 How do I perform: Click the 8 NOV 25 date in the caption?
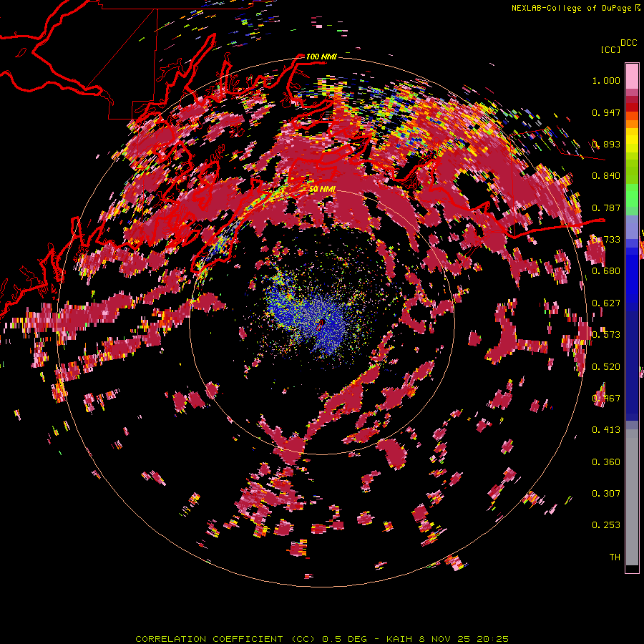[x=444, y=639]
